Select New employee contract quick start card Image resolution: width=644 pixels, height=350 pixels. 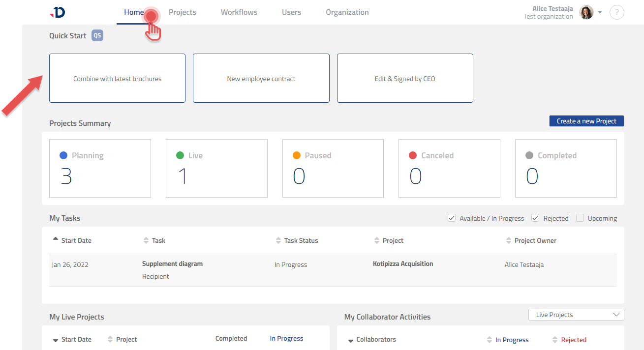click(261, 79)
